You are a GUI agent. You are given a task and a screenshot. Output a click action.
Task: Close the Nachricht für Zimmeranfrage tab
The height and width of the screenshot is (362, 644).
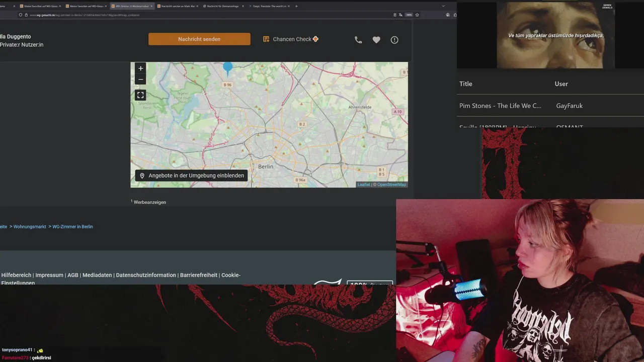(243, 6)
